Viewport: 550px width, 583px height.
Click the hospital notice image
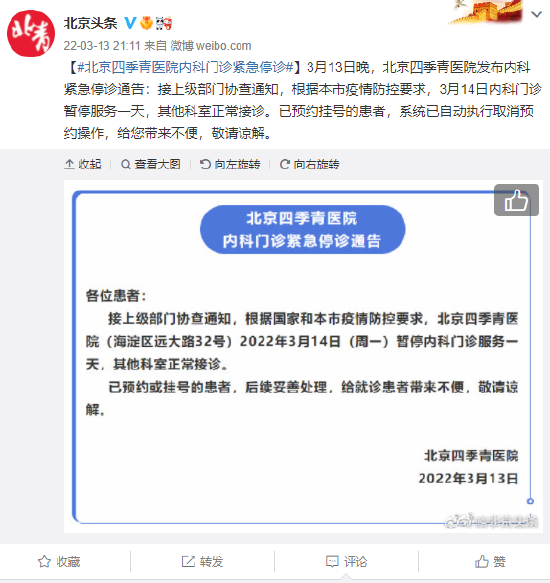(x=303, y=356)
